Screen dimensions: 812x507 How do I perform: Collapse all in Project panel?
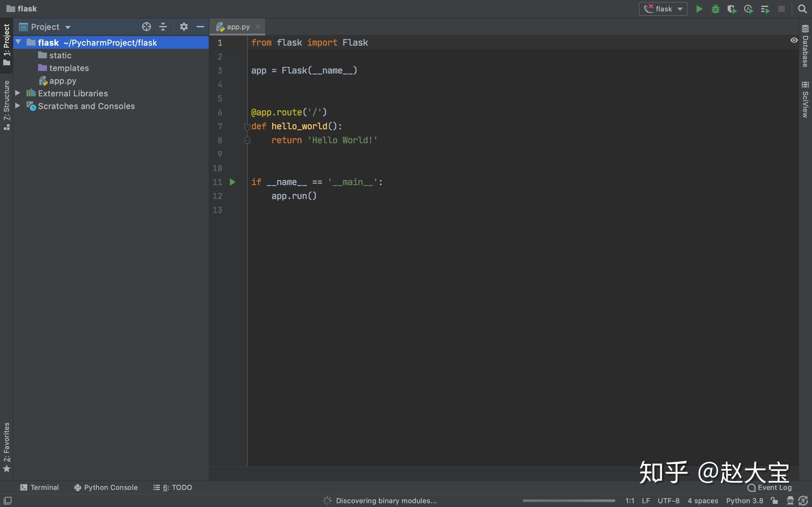tap(163, 27)
